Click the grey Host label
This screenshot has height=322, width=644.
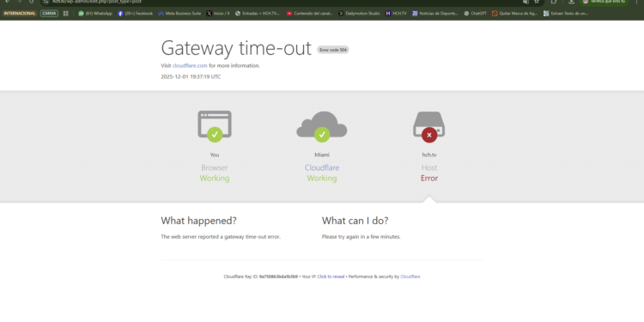click(429, 167)
